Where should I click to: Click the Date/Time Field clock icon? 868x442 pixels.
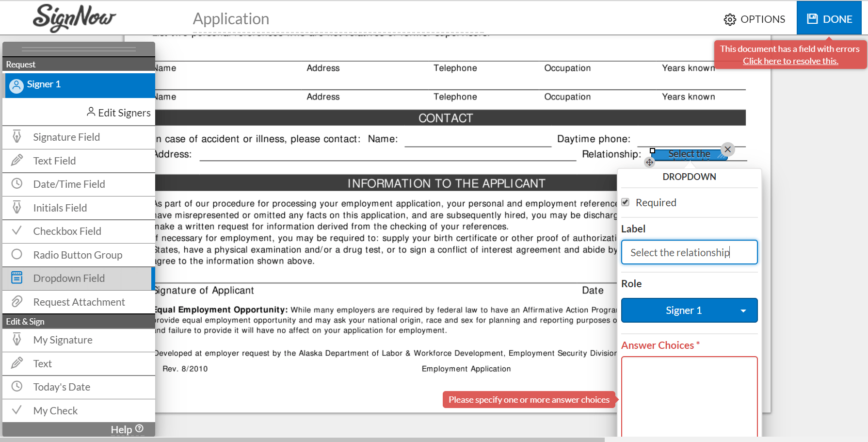pos(17,183)
